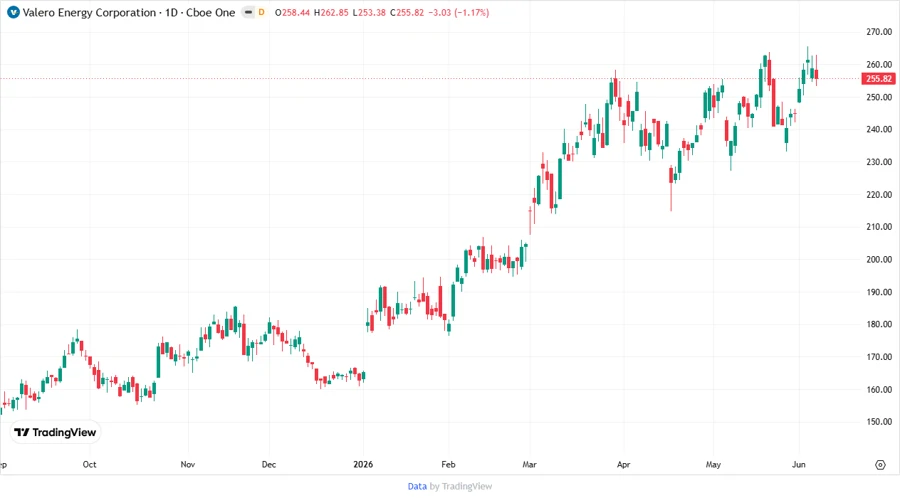Open the chart settings gear icon

880,465
